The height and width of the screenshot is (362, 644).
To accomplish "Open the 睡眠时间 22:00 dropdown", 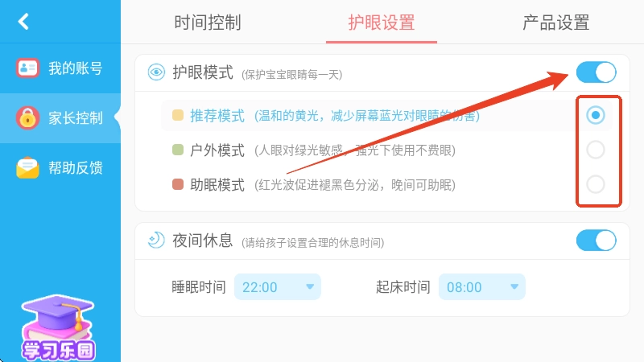I will 278,287.
